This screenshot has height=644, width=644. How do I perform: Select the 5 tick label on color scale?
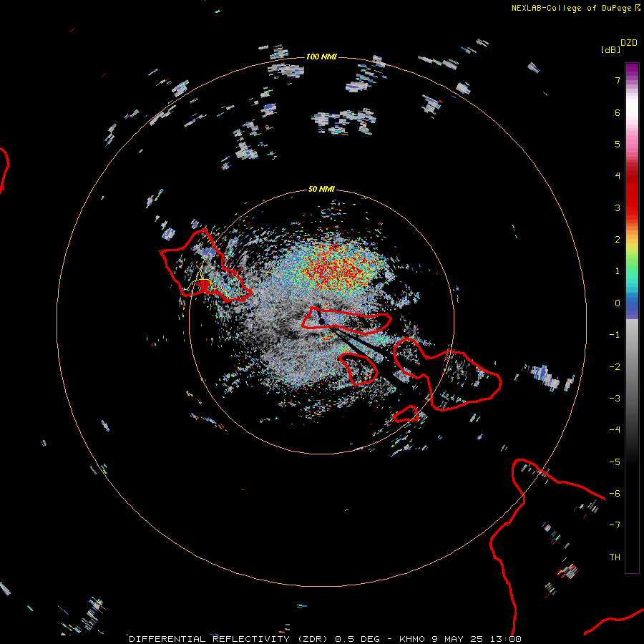[618, 144]
